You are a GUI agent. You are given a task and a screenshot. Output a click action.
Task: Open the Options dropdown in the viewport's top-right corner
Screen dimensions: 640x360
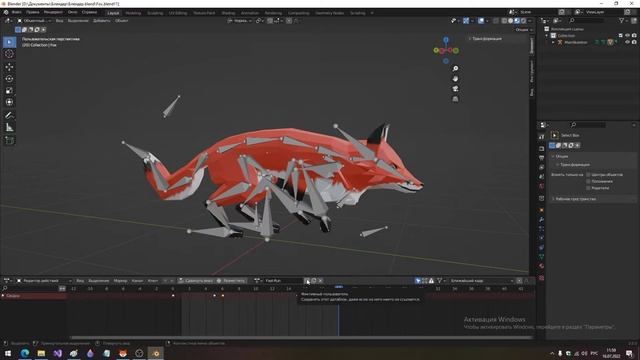tap(523, 30)
